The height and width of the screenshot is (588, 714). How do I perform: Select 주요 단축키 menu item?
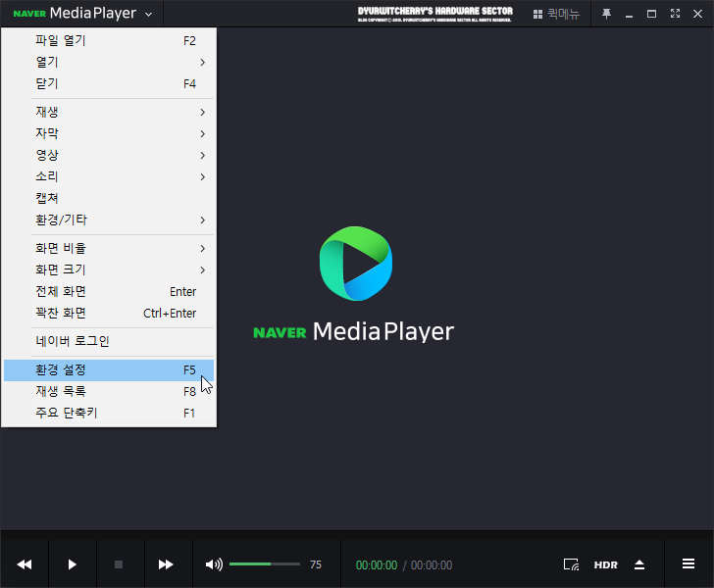coord(109,413)
